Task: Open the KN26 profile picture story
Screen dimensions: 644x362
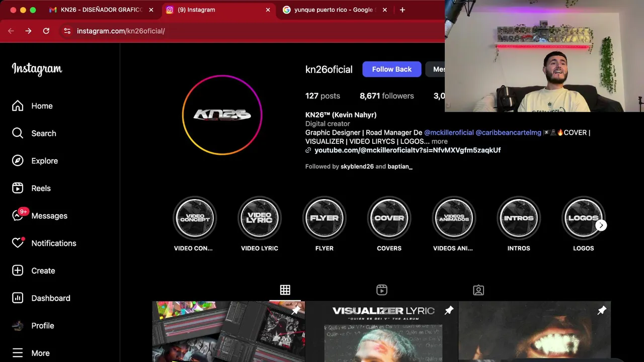Action: point(222,115)
